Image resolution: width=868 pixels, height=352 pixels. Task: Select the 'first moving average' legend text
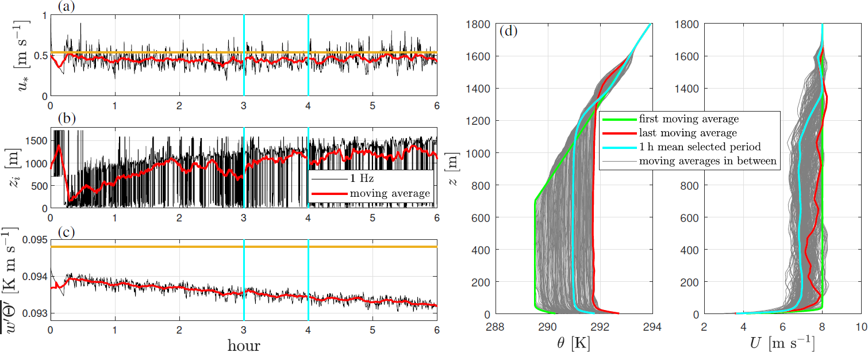pyautogui.click(x=689, y=119)
